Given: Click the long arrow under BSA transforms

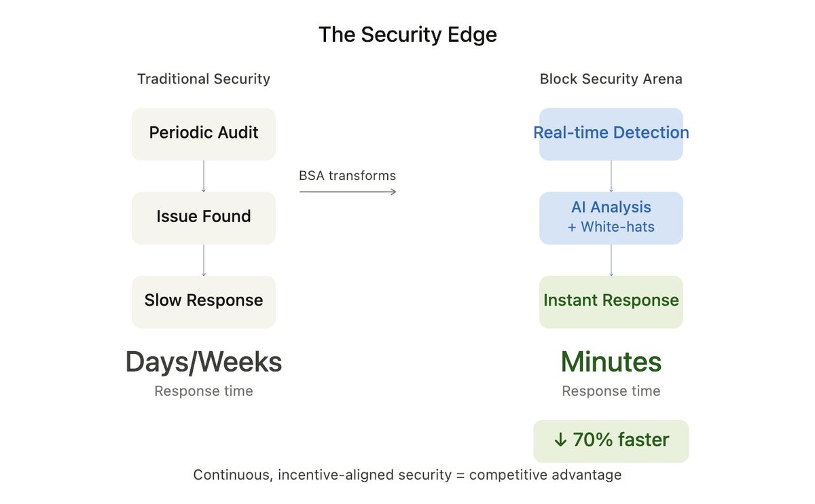Looking at the screenshot, I should pos(348,192).
